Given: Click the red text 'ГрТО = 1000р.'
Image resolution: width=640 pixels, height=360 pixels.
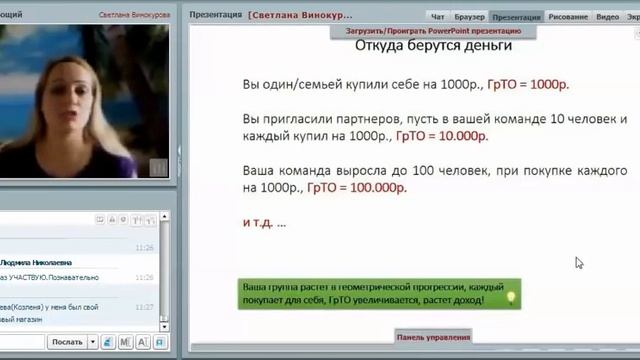Looking at the screenshot, I should 528,84.
